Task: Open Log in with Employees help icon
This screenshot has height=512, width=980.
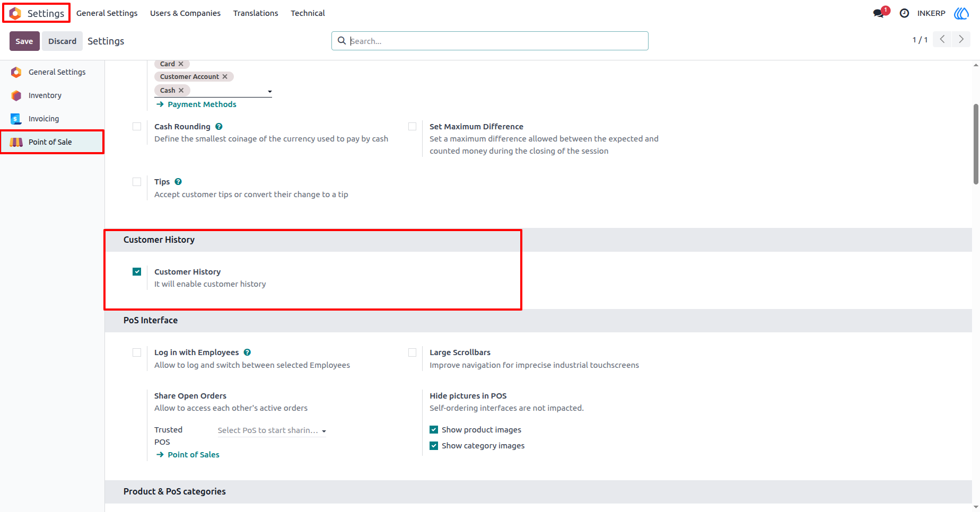Action: click(x=247, y=352)
